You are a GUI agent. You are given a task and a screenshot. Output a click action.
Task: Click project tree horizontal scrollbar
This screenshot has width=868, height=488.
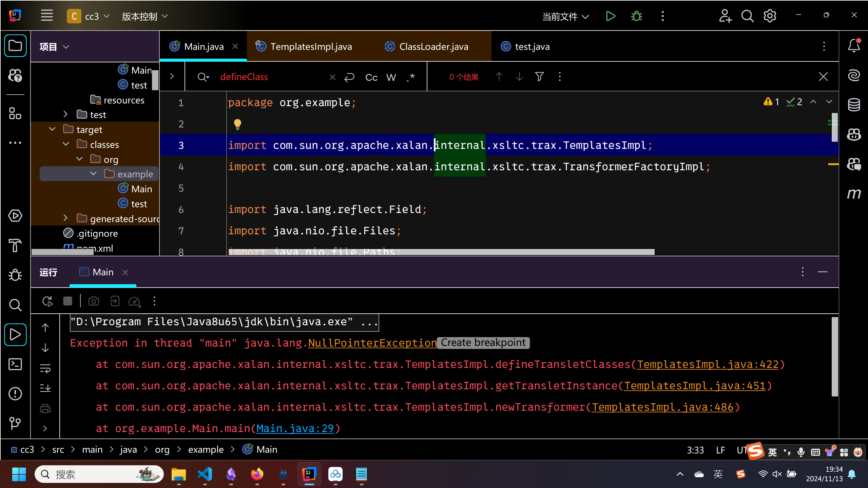(x=63, y=252)
